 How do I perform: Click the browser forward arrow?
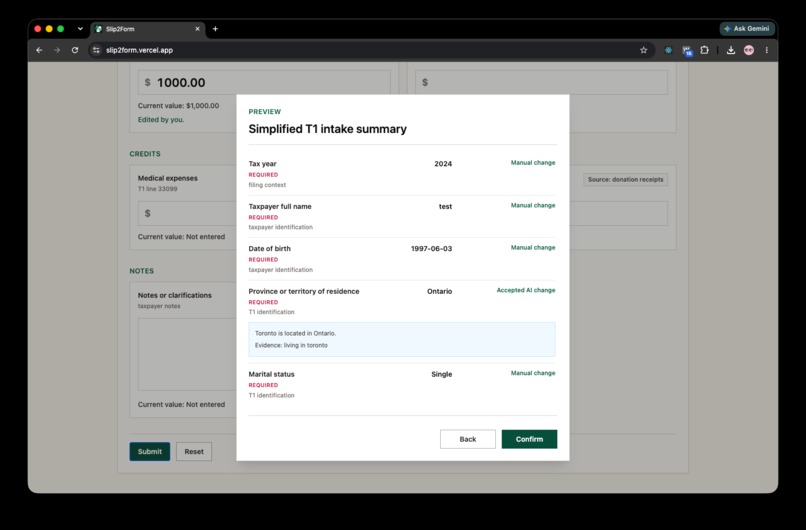(57, 50)
